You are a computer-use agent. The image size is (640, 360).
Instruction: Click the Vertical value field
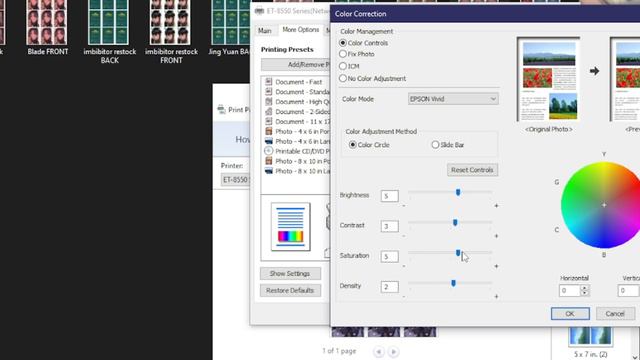click(628, 291)
